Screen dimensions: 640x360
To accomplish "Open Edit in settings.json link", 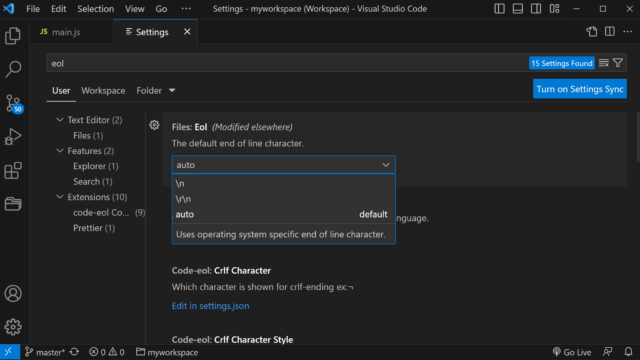I will tap(210, 306).
